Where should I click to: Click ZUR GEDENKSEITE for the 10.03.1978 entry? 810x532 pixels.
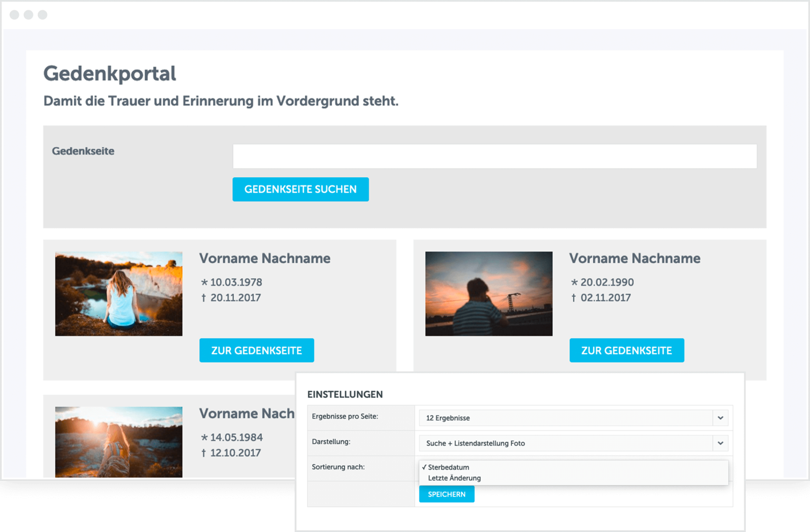[x=256, y=350]
